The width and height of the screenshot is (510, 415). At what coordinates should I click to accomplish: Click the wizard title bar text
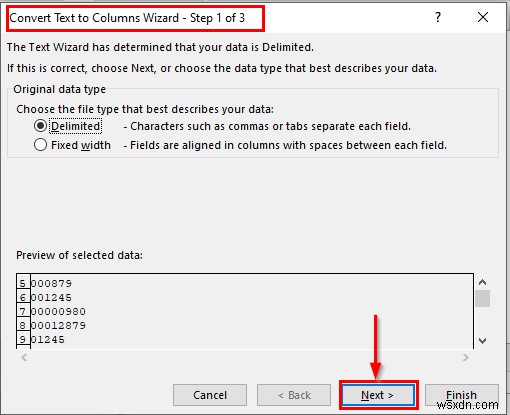[127, 18]
